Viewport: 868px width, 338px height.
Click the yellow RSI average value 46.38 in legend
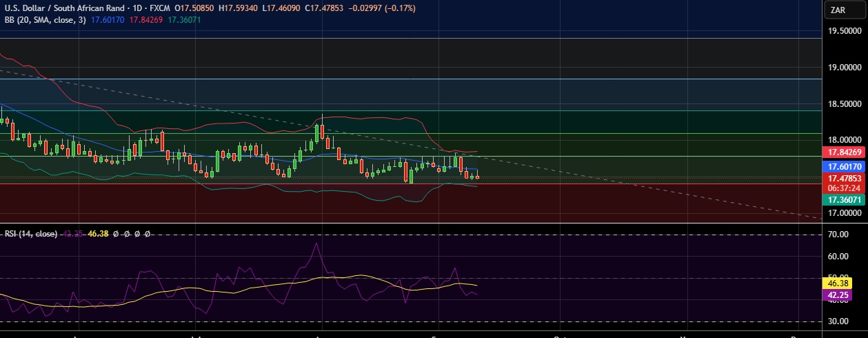[x=99, y=234]
